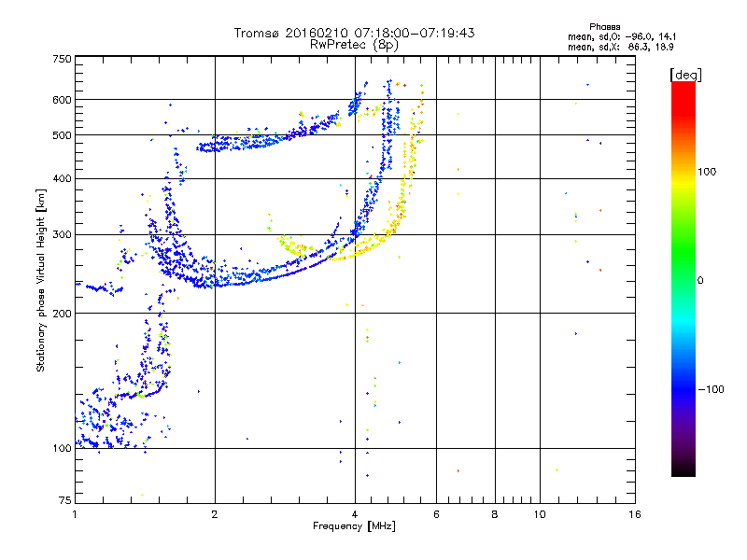Click the rainbow phase colorbar
The height and width of the screenshot is (560, 747).
[684, 279]
